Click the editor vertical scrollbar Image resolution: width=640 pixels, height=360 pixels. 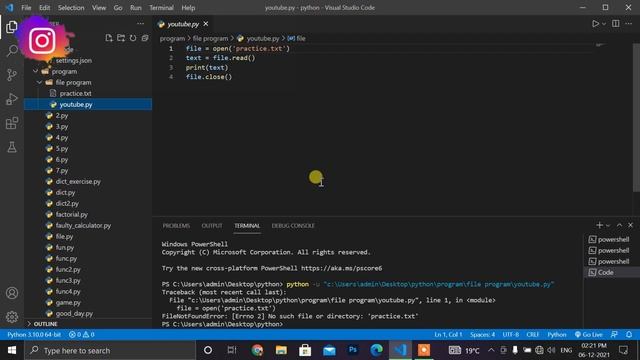636,118
